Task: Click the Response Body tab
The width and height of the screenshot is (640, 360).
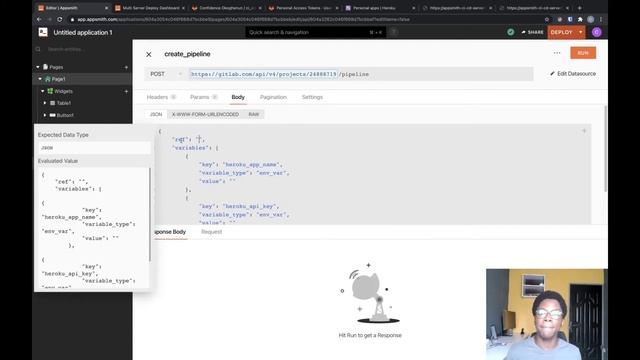Action: 170,232
